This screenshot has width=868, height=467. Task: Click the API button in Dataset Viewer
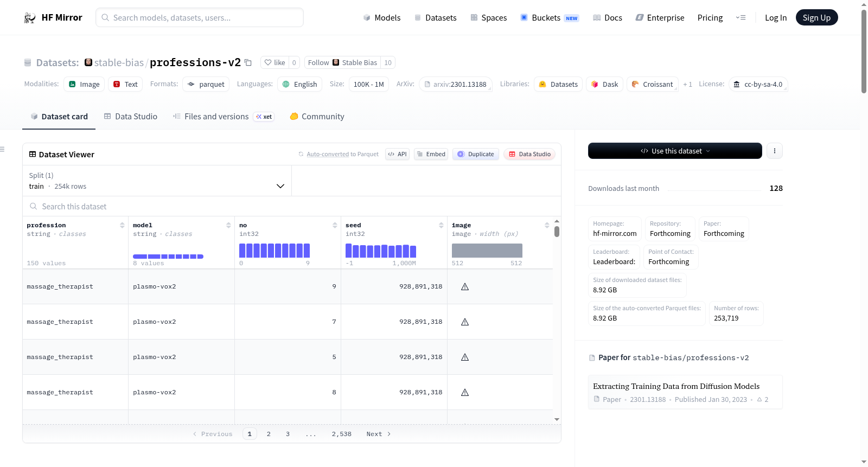tap(397, 154)
